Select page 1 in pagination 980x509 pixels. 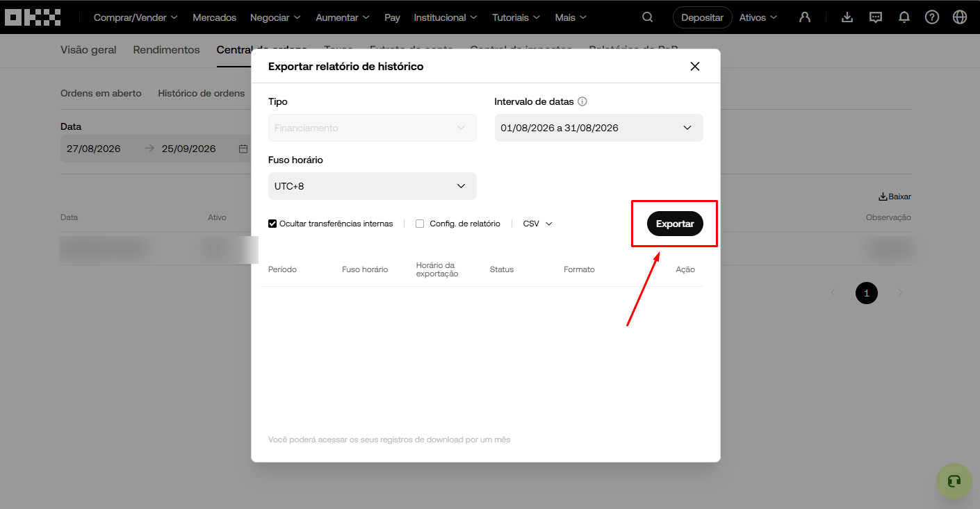(x=867, y=293)
